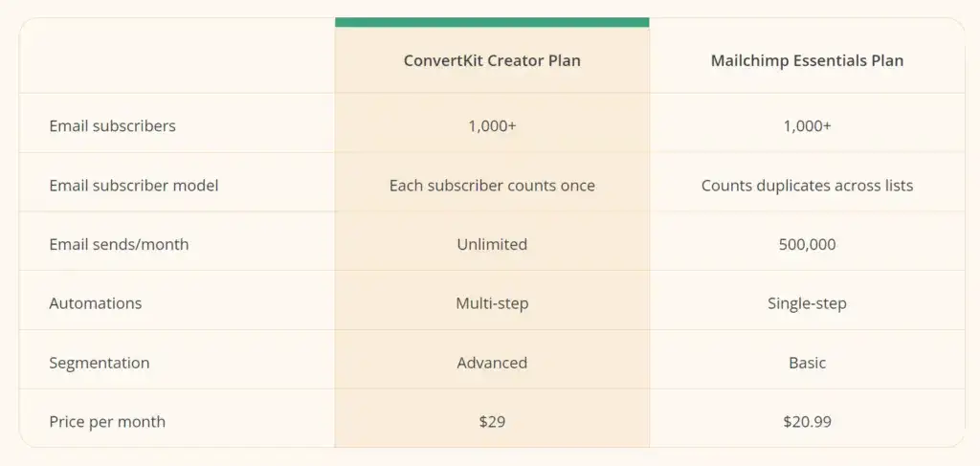Select the Segmentation row label
Image resolution: width=980 pixels, height=466 pixels.
100,363
